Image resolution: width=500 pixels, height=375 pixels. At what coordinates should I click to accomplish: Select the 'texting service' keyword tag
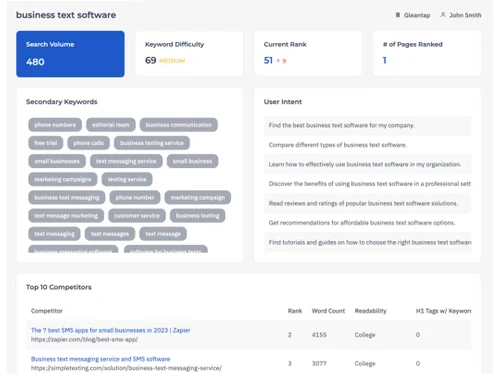127,179
